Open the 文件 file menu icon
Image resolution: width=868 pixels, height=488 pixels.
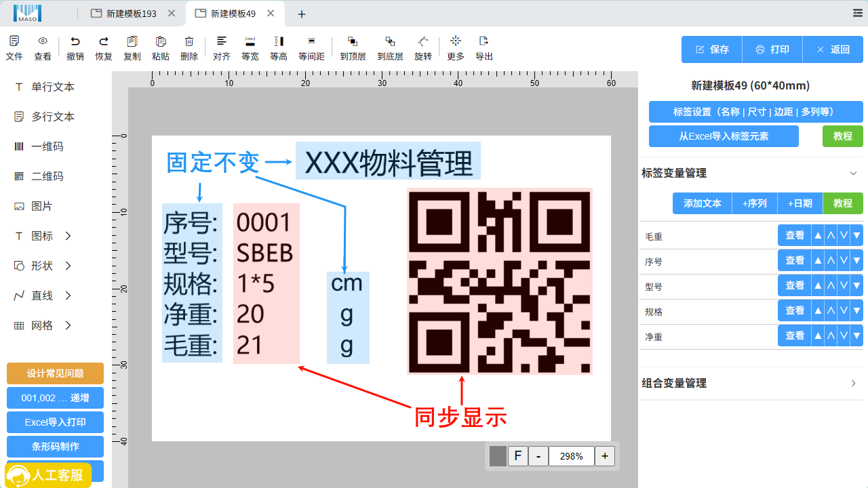click(x=14, y=41)
